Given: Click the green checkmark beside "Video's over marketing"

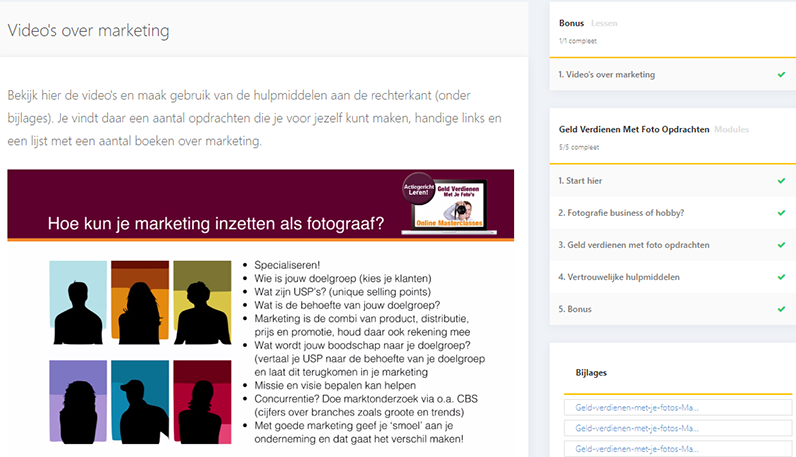Looking at the screenshot, I should pyautogui.click(x=781, y=75).
